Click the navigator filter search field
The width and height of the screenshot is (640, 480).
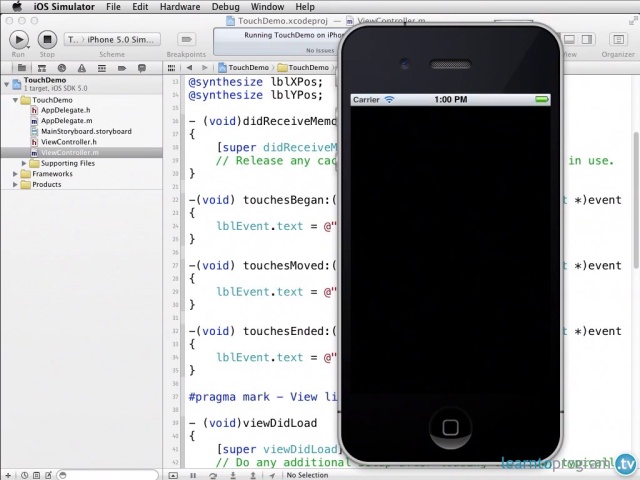pyautogui.click(x=107, y=475)
